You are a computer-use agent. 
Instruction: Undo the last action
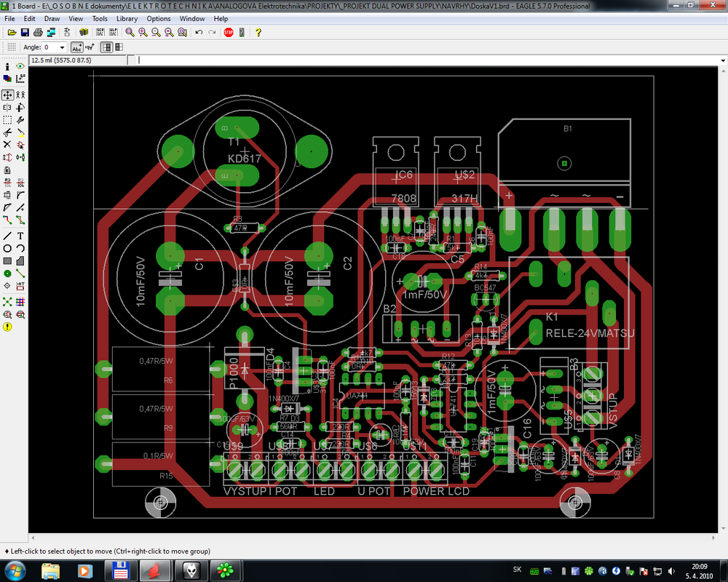tap(199, 32)
